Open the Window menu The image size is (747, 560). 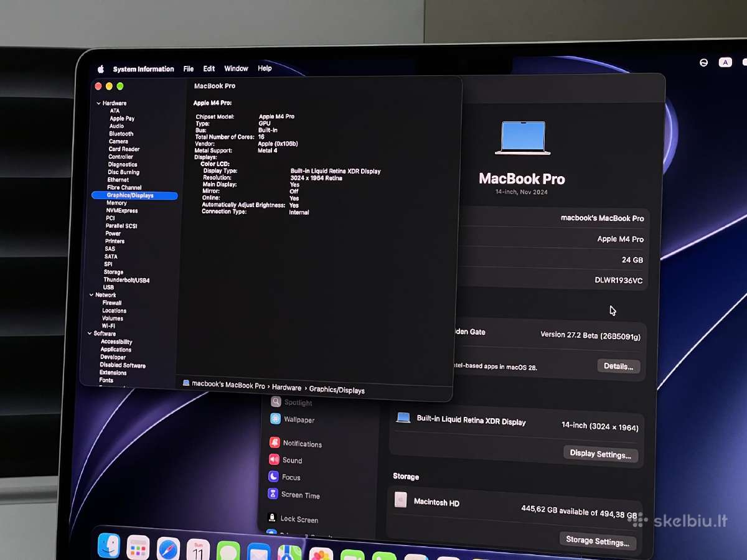tap(236, 68)
